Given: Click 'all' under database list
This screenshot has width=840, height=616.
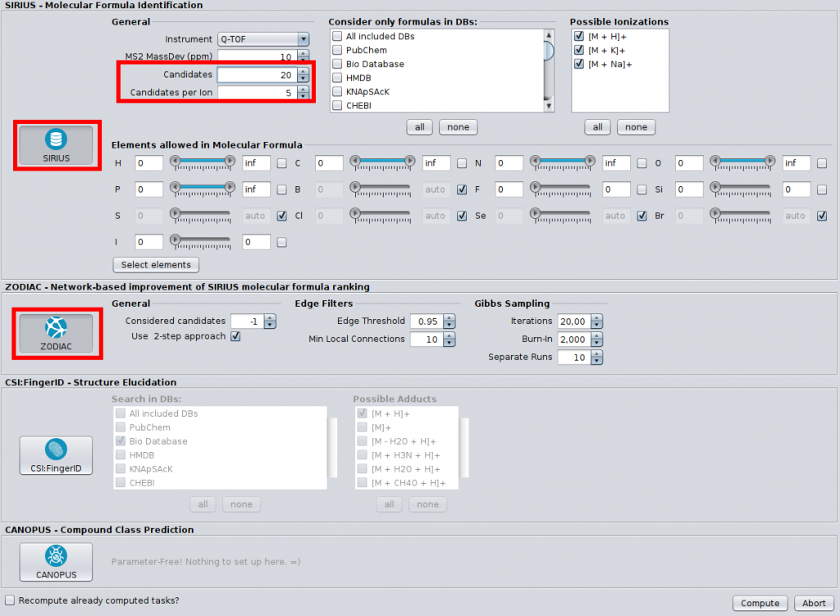Looking at the screenshot, I should (419, 127).
